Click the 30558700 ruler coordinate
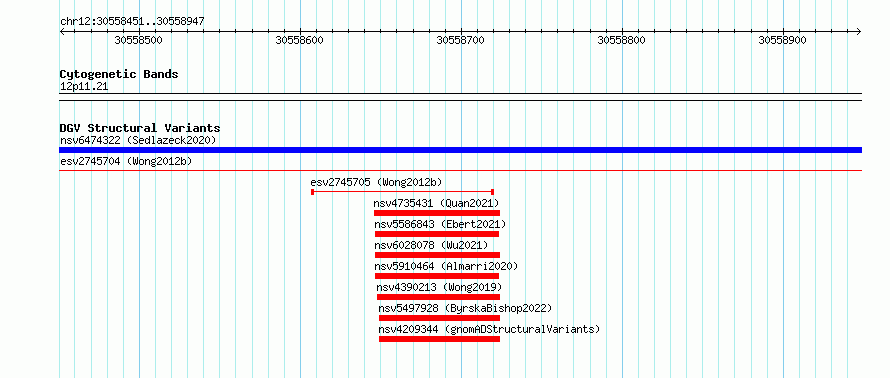This screenshot has width=890, height=378. [460, 40]
